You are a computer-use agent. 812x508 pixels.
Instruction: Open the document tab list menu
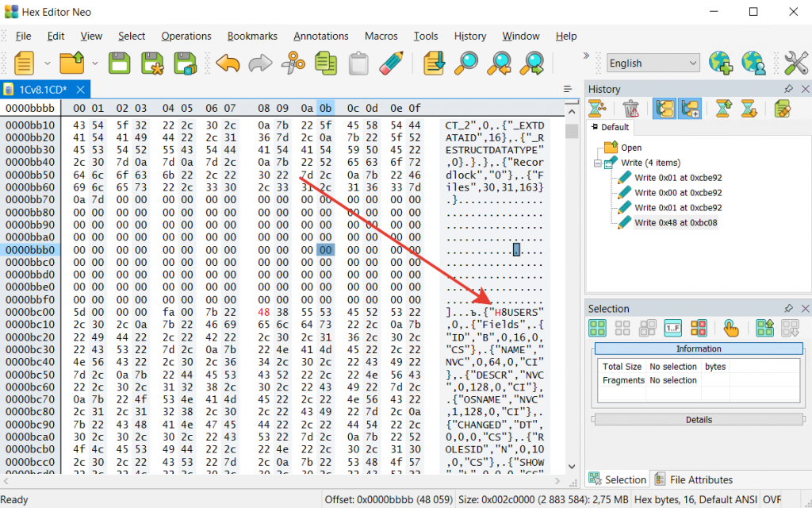pos(568,89)
